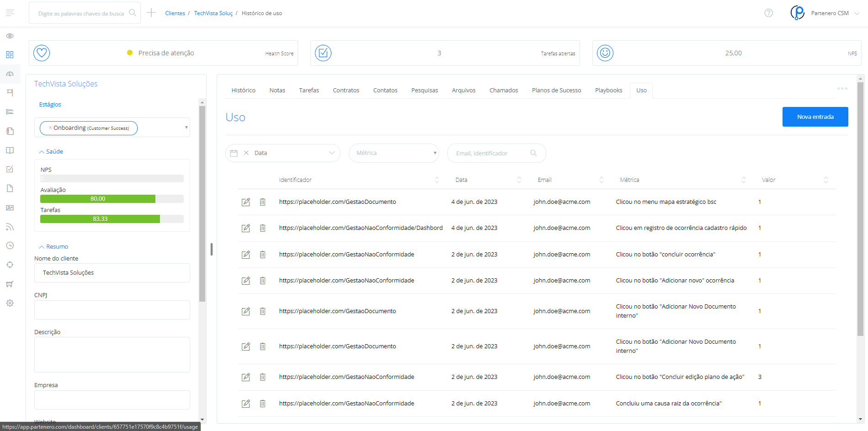Open the Estágios dropdown arrow
The width and height of the screenshot is (868, 431).
186,128
